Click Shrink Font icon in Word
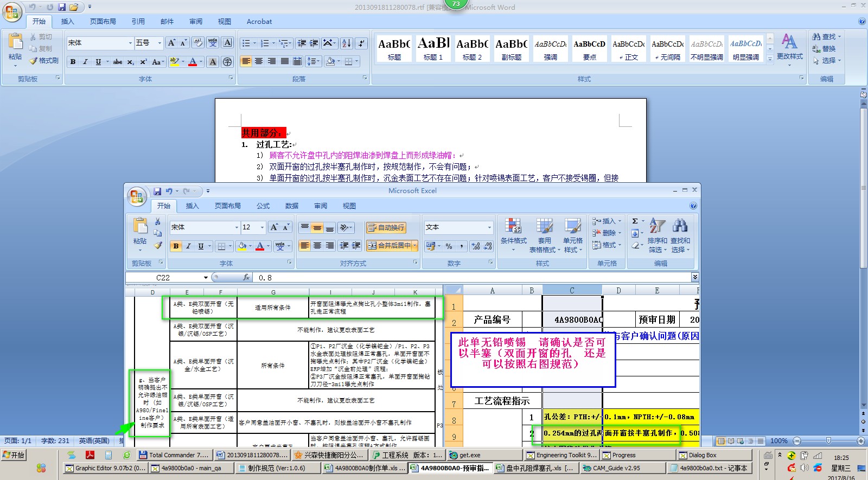This screenshot has height=480, width=868. click(x=183, y=43)
